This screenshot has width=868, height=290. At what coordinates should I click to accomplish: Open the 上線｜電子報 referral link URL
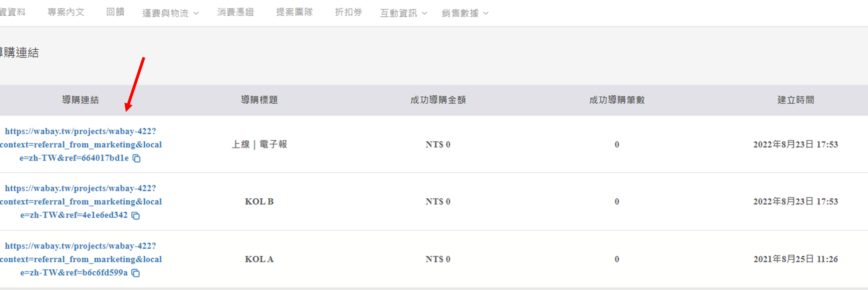coord(80,144)
